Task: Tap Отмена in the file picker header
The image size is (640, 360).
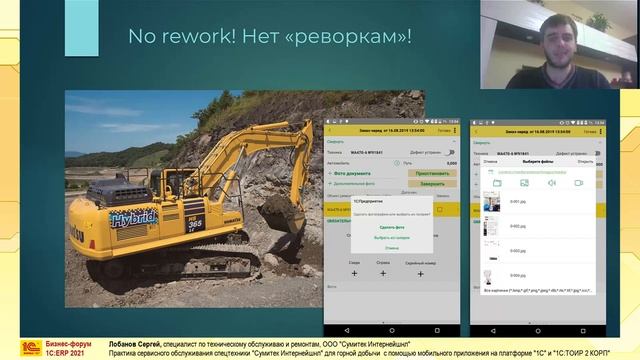Action: coord(490,162)
